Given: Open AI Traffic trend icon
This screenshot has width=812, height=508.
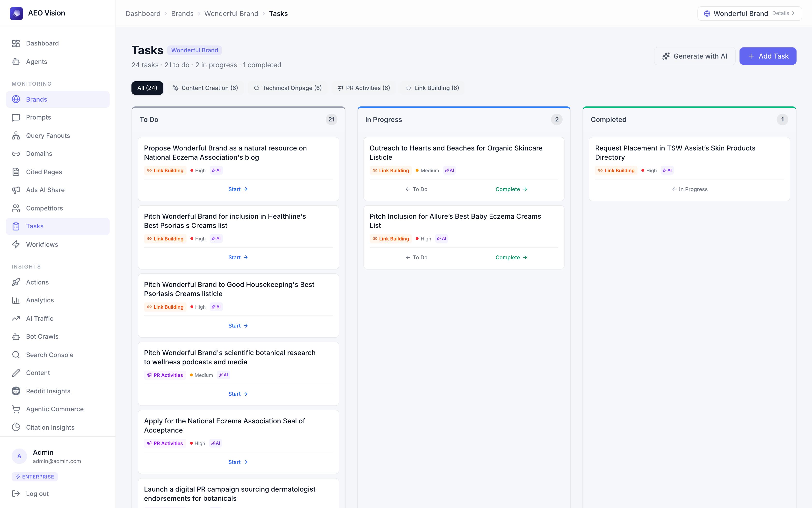Looking at the screenshot, I should coord(16,319).
